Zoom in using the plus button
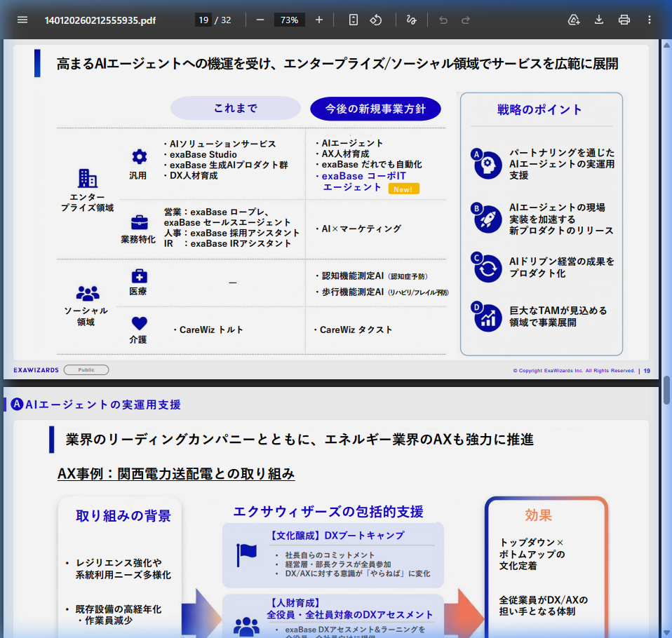Viewport: 672px width, 638px height. point(319,20)
